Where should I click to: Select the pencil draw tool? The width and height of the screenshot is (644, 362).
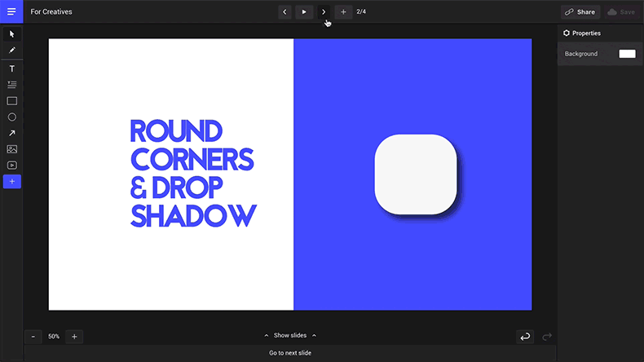click(x=11, y=51)
